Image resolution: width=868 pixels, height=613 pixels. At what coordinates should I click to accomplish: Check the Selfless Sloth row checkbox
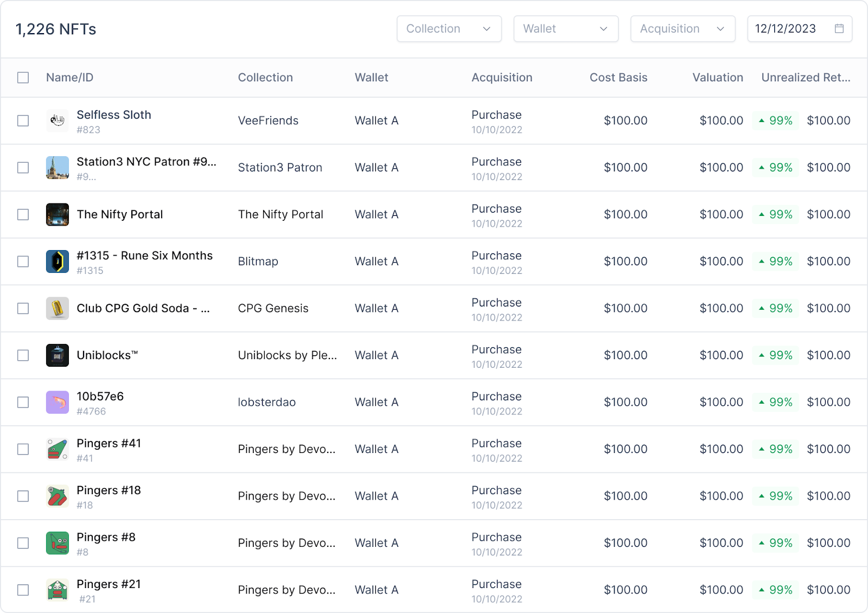(23, 120)
